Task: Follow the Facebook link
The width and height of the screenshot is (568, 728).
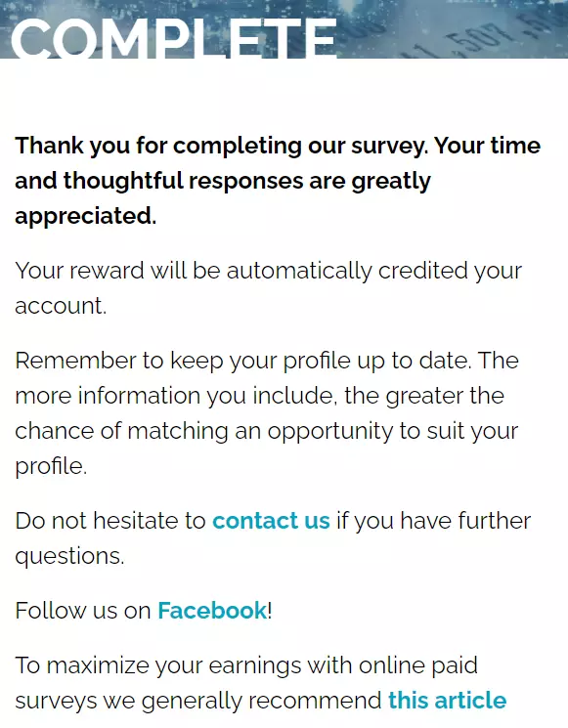Action: tap(212, 610)
